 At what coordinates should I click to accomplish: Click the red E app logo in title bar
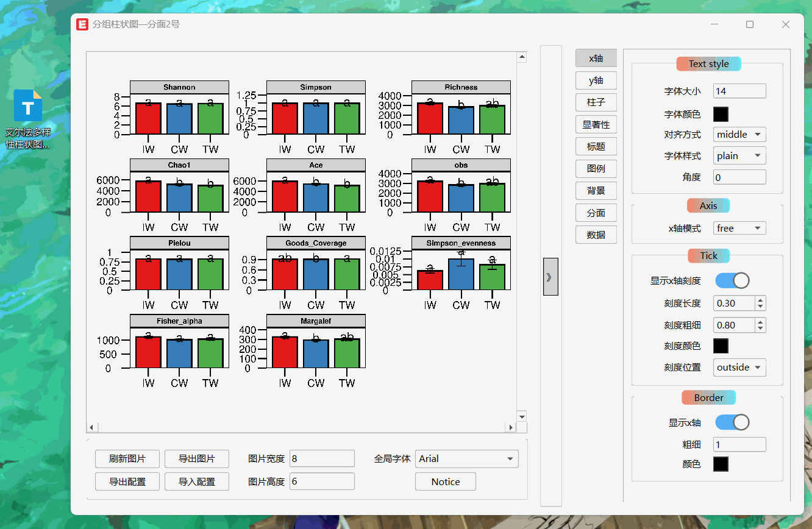(x=82, y=24)
